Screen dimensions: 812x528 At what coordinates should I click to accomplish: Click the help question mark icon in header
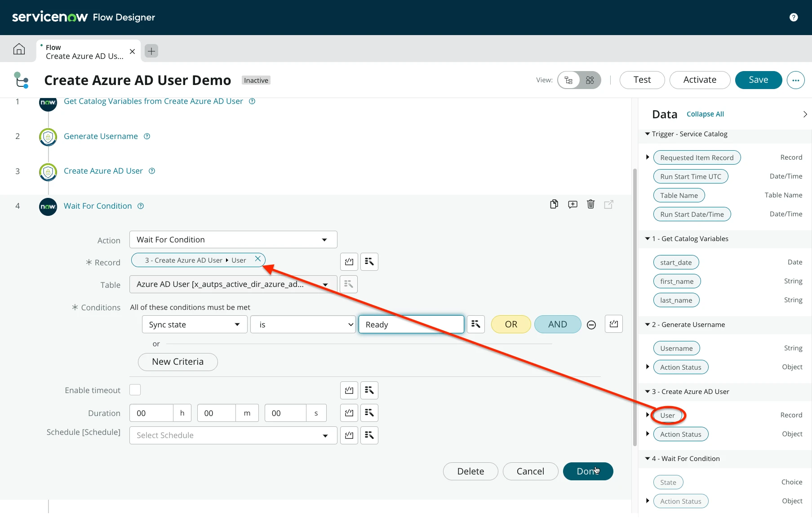[x=793, y=17]
